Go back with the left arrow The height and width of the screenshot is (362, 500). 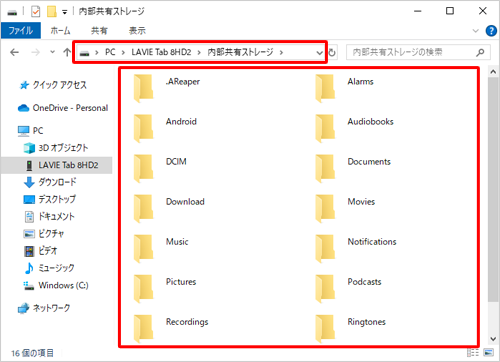pyautogui.click(x=14, y=52)
